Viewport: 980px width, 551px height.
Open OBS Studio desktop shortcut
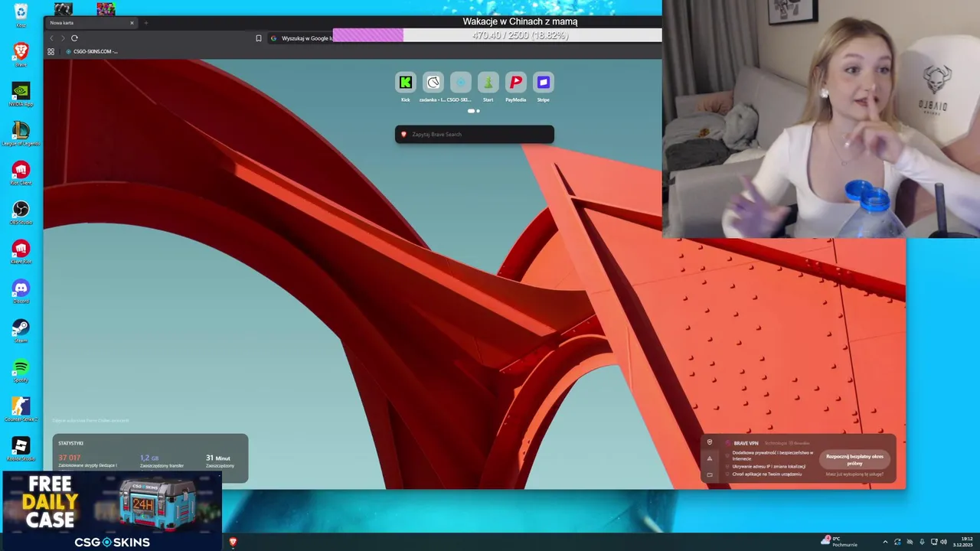point(21,212)
